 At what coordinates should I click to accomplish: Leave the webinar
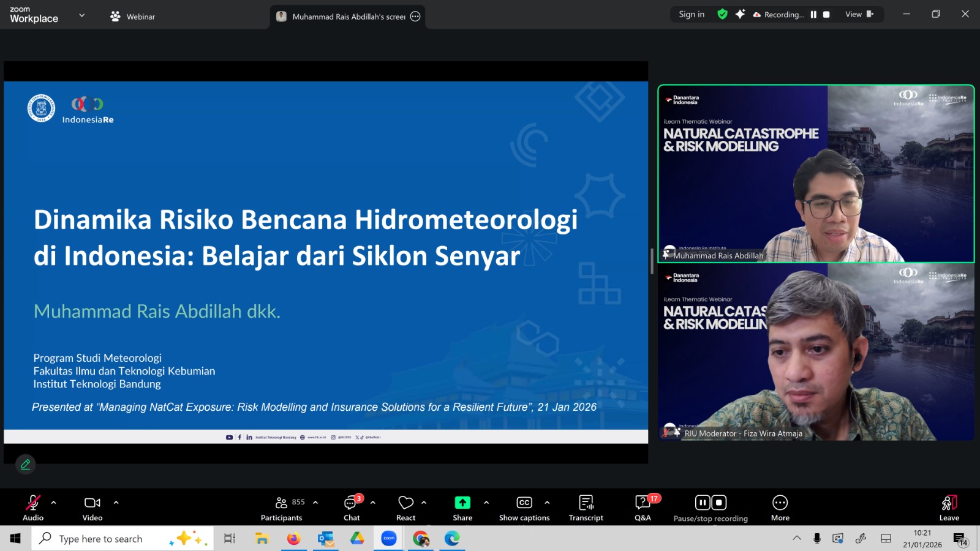tap(949, 508)
